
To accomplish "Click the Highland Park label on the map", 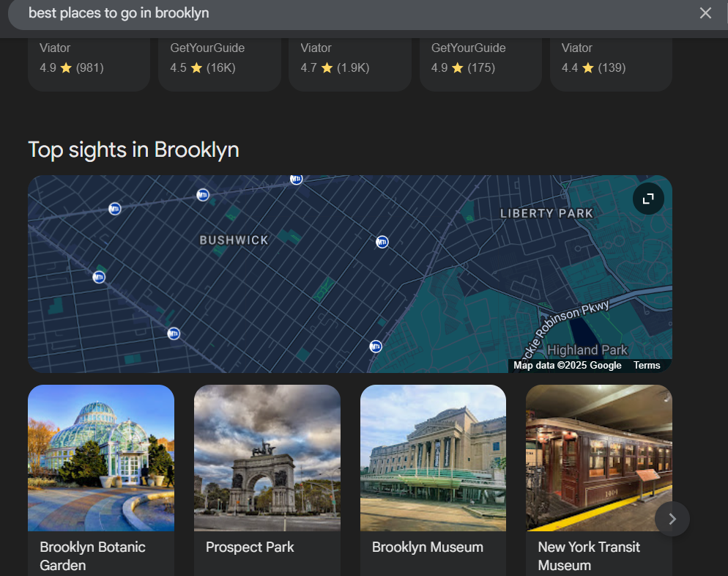I will (587, 350).
